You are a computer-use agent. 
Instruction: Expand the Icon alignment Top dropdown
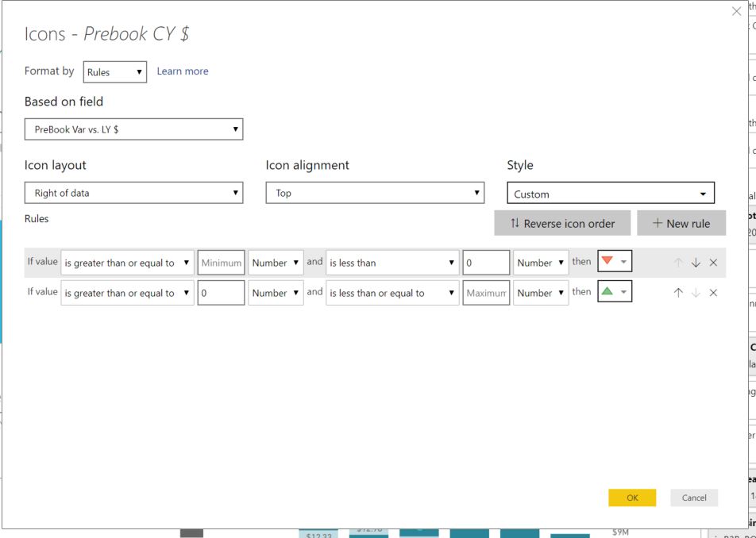tap(375, 193)
